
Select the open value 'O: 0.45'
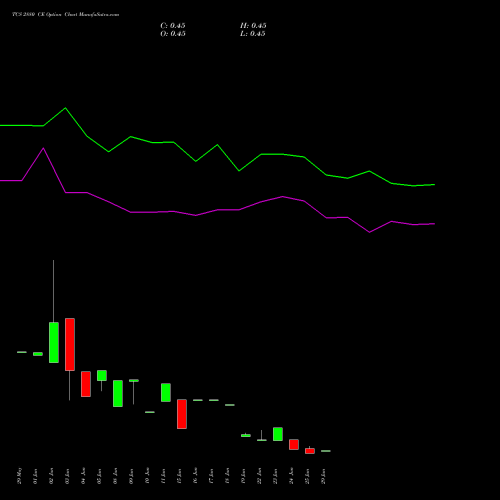(173, 34)
